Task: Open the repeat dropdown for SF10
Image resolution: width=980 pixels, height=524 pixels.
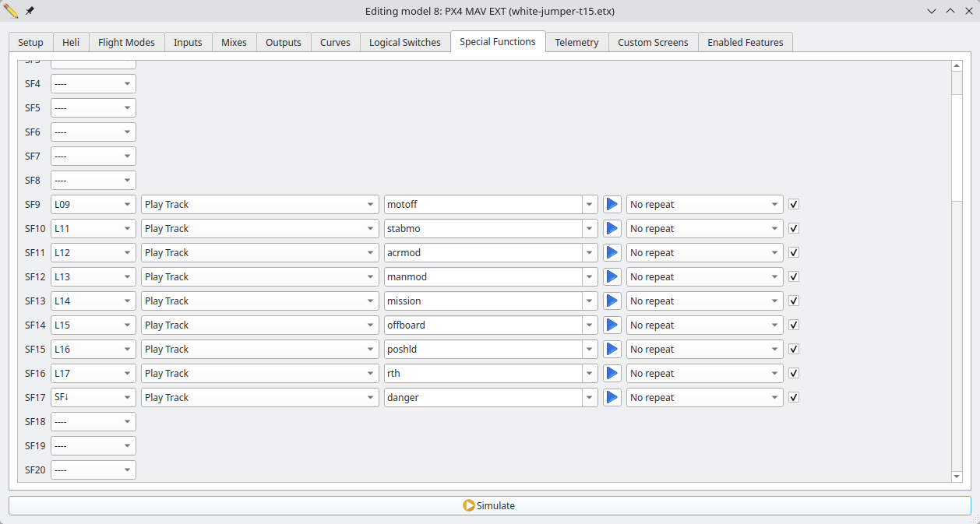Action: point(704,228)
